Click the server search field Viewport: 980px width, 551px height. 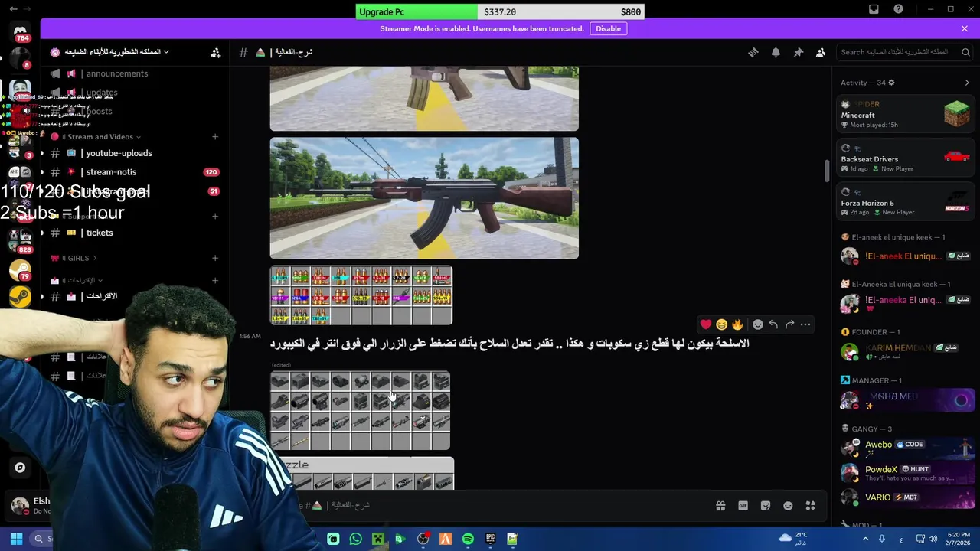(x=903, y=52)
